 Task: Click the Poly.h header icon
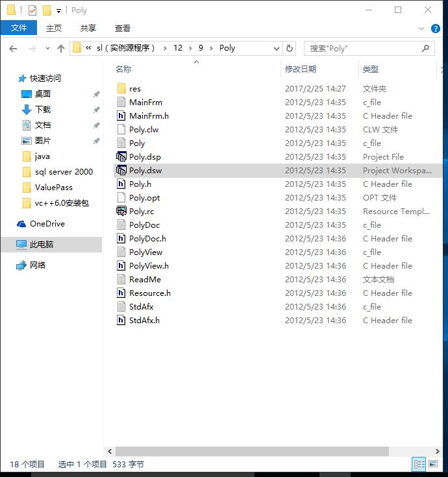click(x=121, y=184)
